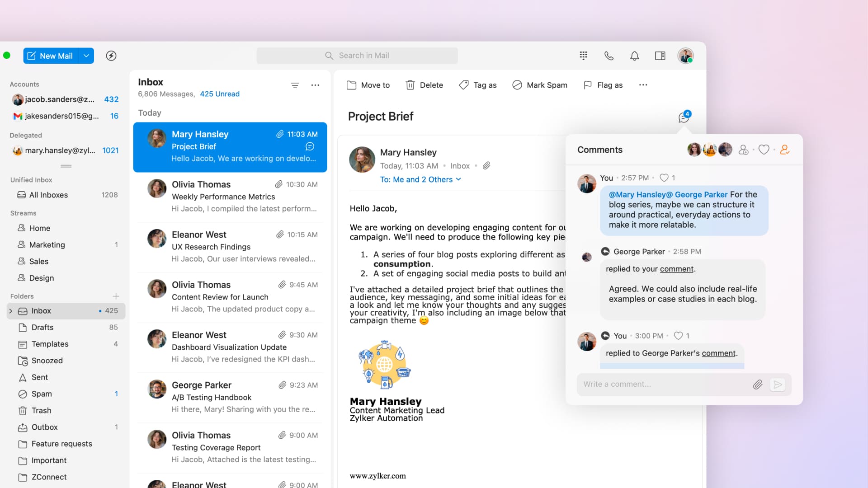Viewport: 868px width, 488px height.
Task: Click the inbox filter icon
Action: [295, 85]
